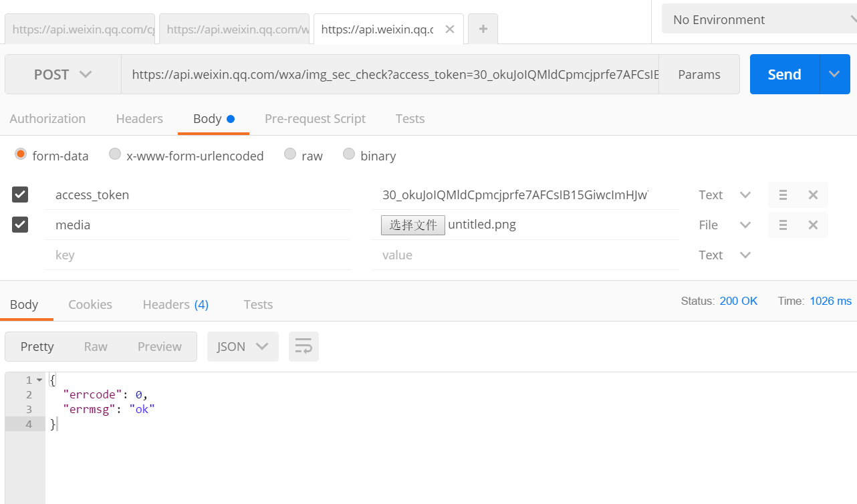Switch to the second api.weixin.qq.com tab

pyautogui.click(x=235, y=29)
